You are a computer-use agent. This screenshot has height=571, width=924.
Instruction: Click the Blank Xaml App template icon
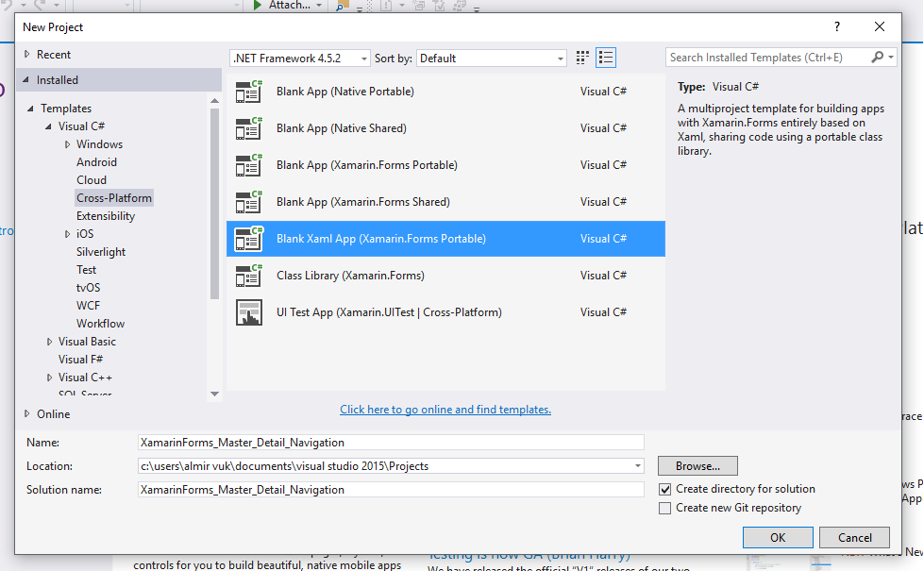tap(248, 239)
